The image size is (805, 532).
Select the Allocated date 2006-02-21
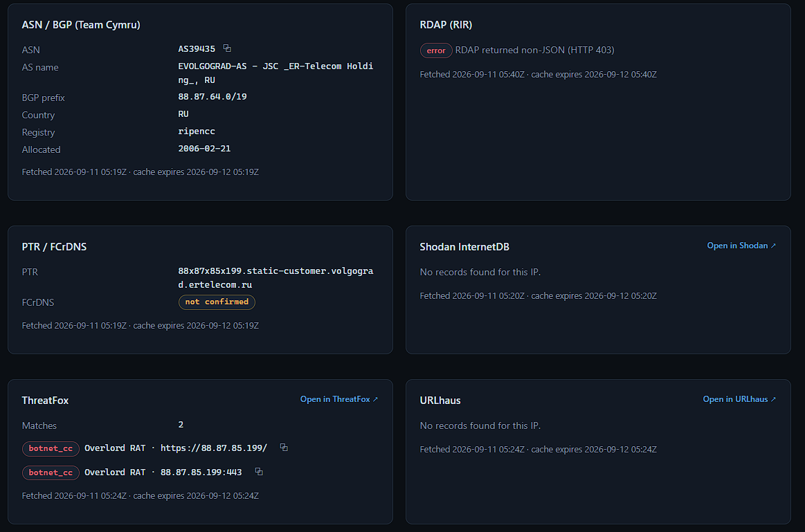click(x=204, y=149)
